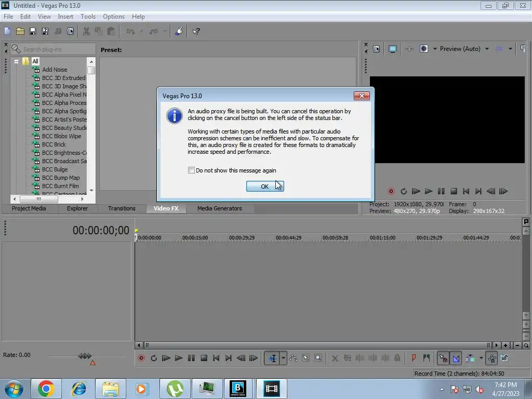This screenshot has height=399, width=532.
Task: Select the Add Noise plug-in
Action: [55, 70]
